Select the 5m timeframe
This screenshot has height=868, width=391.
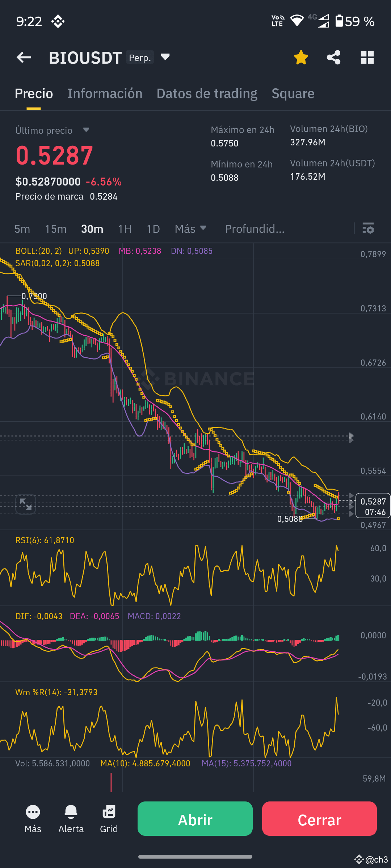tap(22, 229)
